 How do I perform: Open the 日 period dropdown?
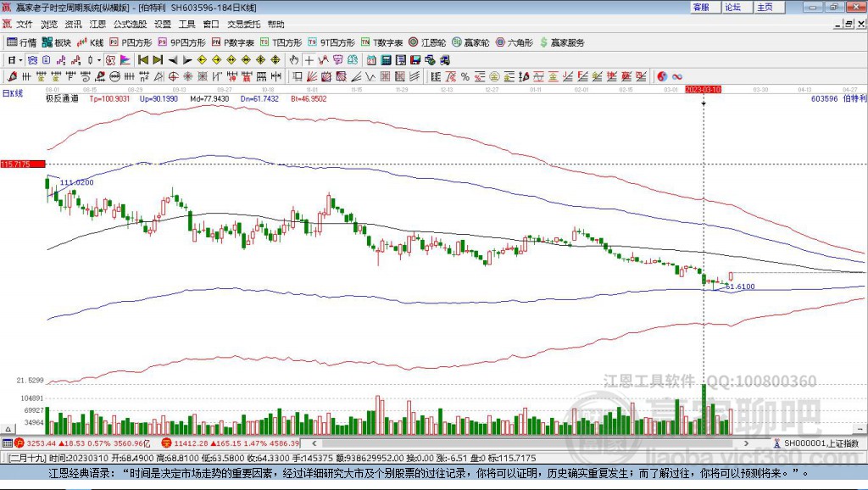(14, 60)
